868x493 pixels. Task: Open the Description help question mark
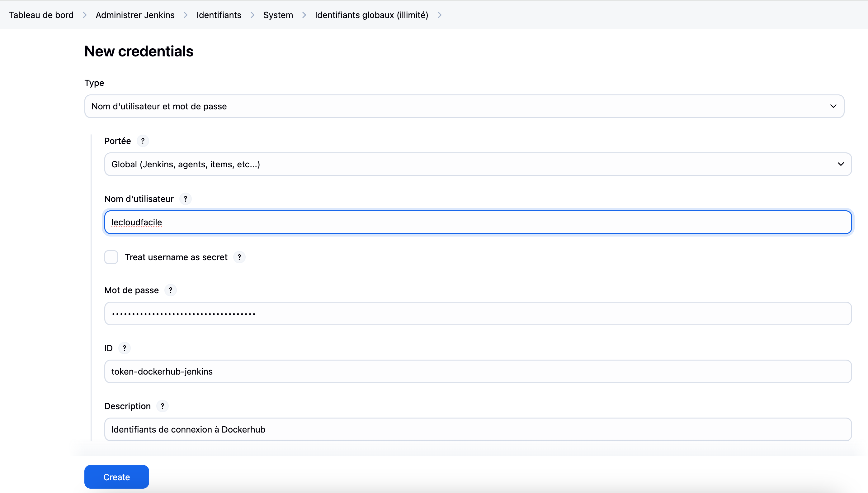(163, 406)
